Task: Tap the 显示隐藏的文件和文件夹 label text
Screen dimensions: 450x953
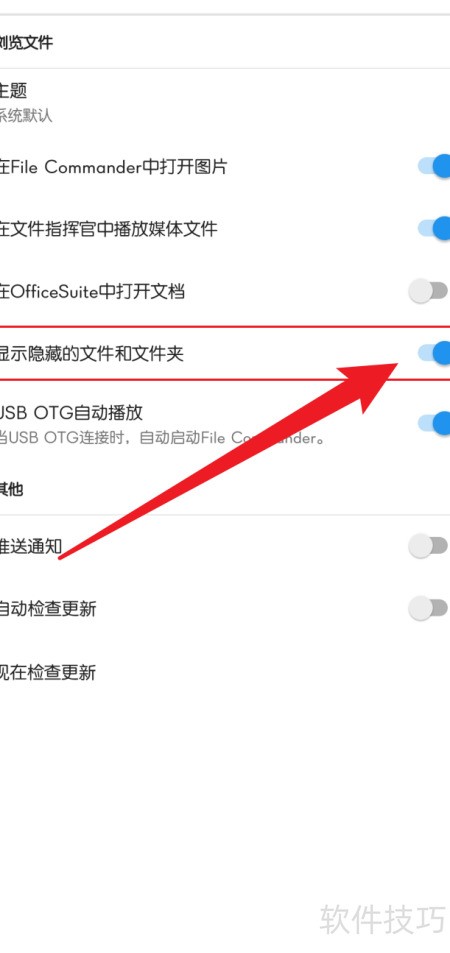Action: (91, 353)
